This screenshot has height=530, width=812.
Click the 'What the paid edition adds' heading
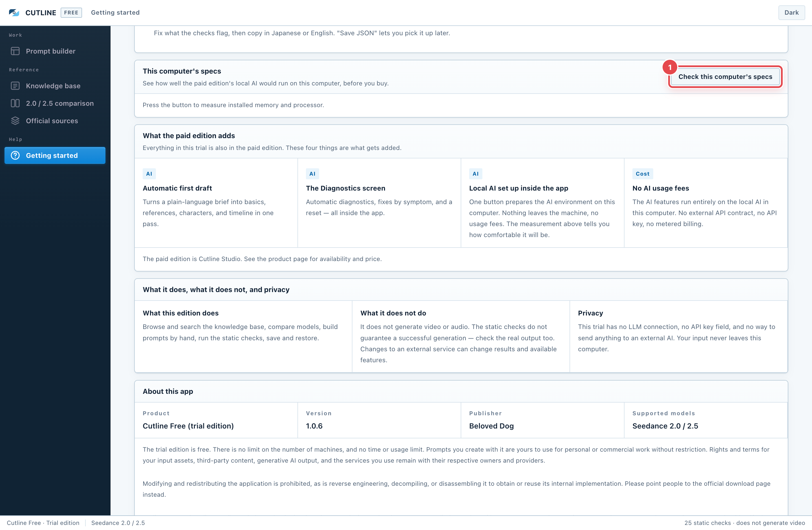[x=189, y=136]
